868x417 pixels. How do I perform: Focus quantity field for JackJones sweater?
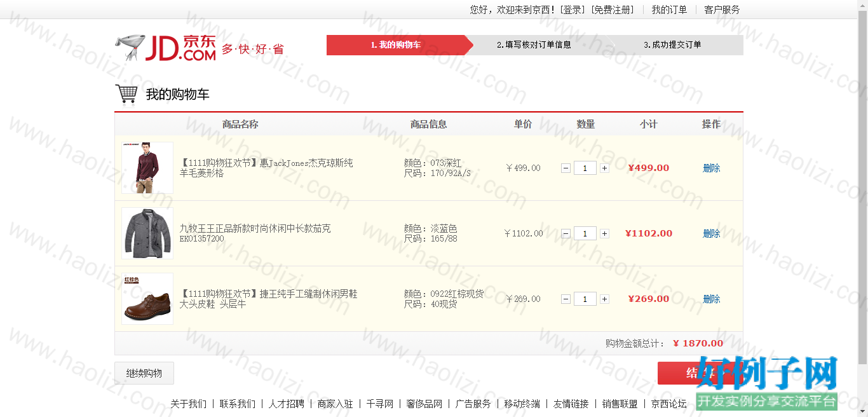[585, 168]
